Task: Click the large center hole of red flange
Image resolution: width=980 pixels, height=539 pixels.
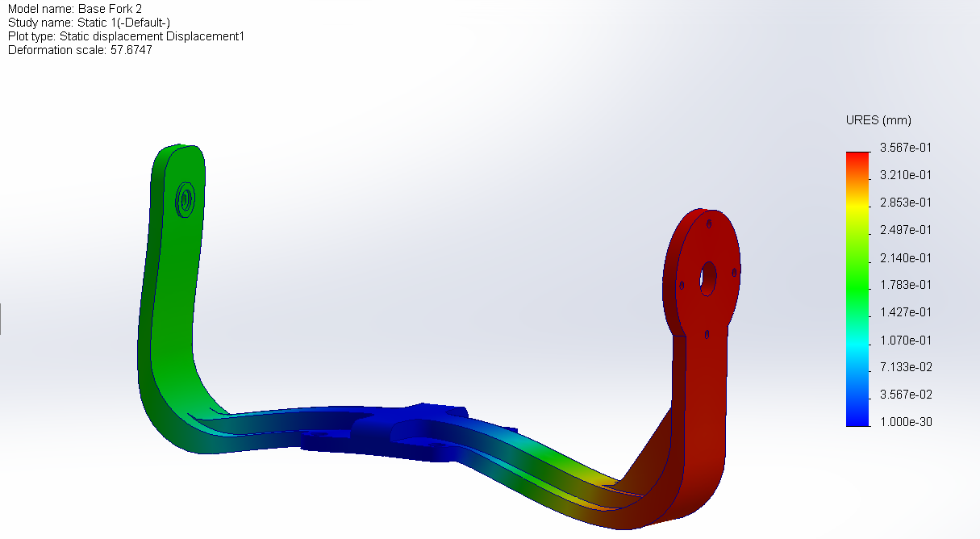Action: click(x=707, y=277)
